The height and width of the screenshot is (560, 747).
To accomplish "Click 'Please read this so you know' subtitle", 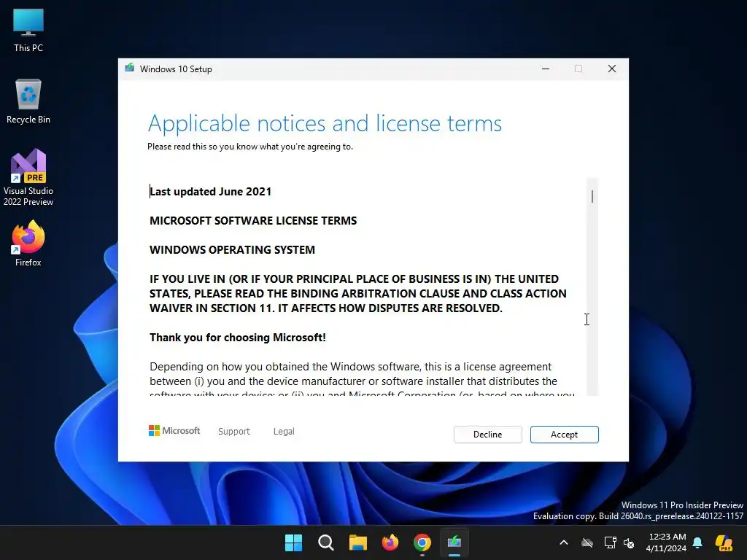I will tap(250, 146).
